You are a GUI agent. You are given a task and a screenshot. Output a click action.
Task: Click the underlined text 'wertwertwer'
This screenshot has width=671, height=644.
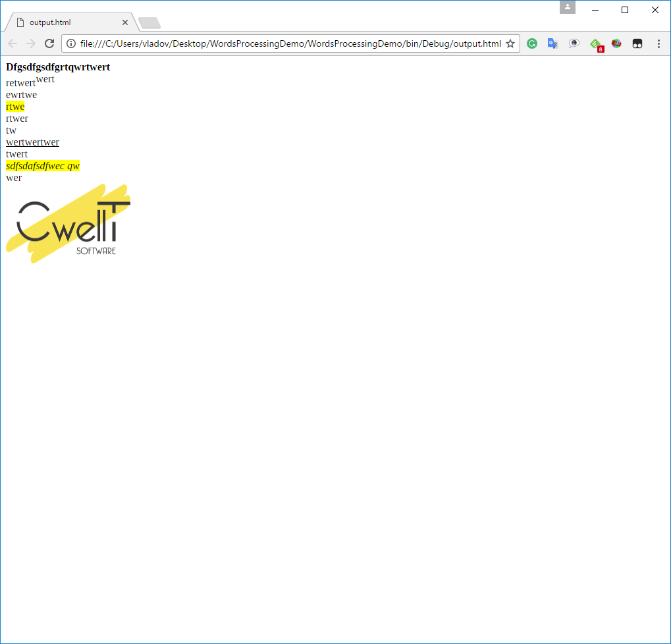32,142
